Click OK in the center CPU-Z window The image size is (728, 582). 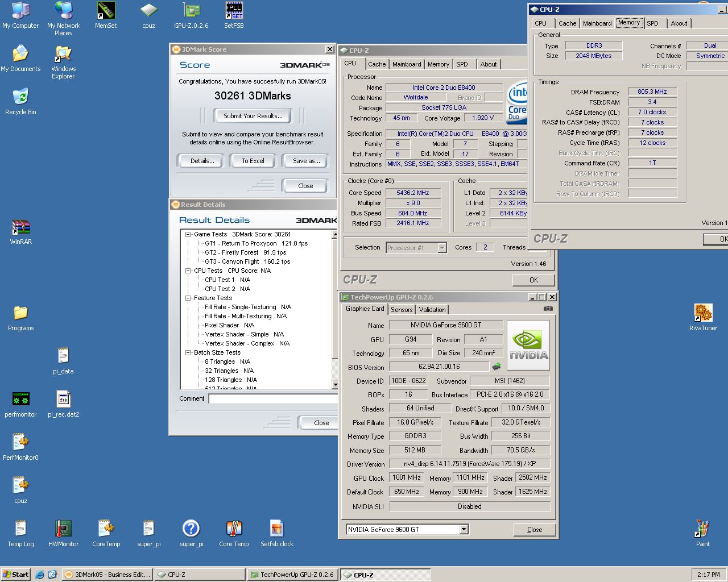533,280
